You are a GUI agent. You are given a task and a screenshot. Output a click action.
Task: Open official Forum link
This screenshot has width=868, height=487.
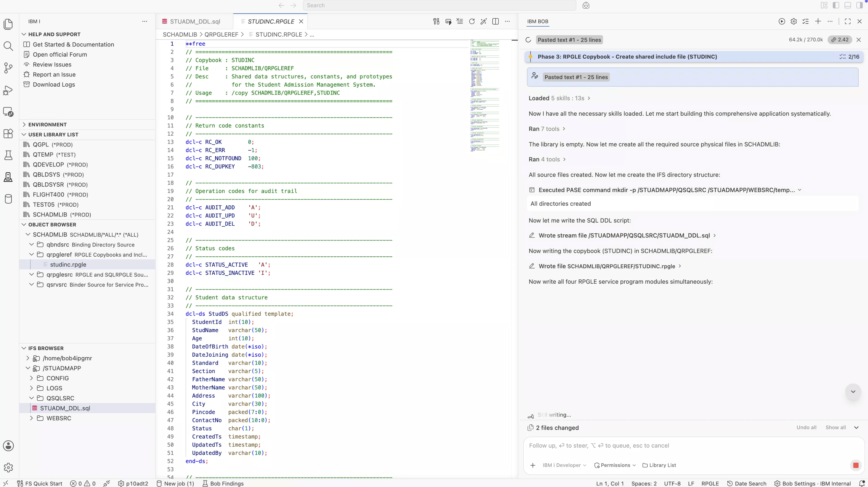click(x=60, y=55)
